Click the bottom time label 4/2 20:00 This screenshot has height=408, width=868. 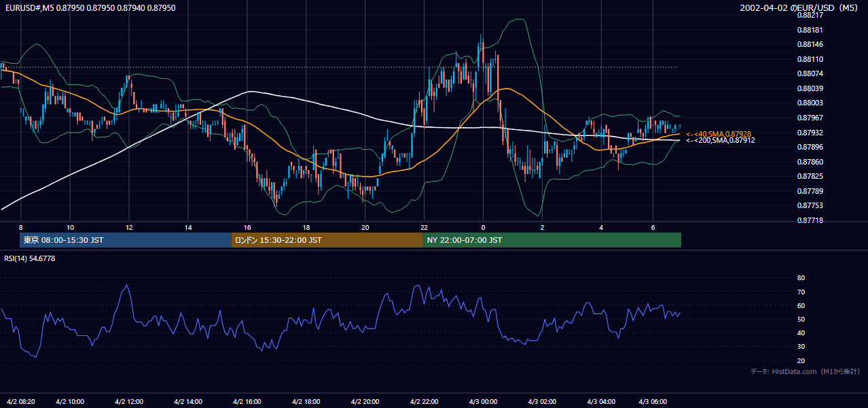365,401
